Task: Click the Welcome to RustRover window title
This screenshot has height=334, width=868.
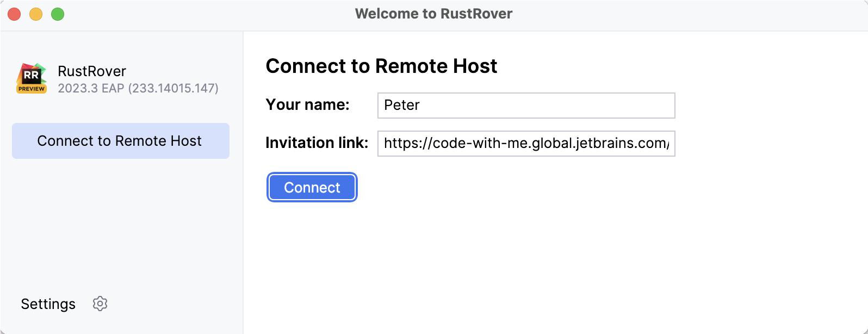Action: tap(433, 14)
